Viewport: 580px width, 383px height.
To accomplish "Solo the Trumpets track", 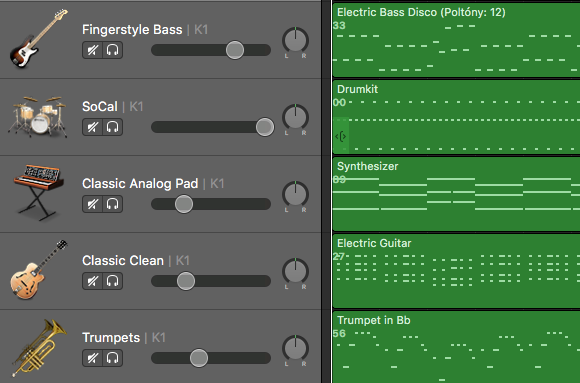I will pyautogui.click(x=112, y=358).
